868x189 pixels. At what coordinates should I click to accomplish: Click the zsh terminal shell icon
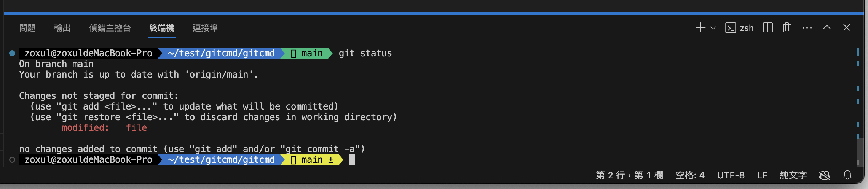(730, 28)
